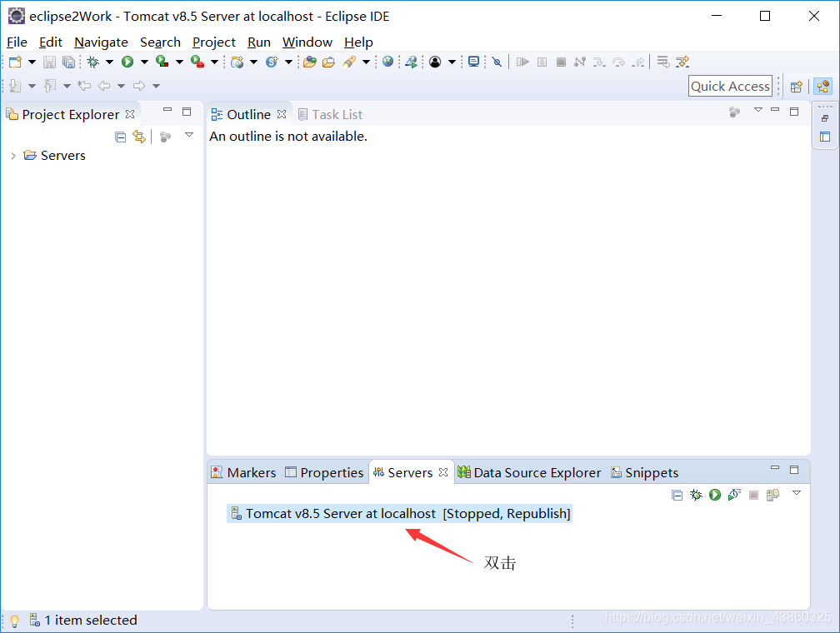The image size is (840, 633).
Task: Click the Step Into icon
Action: point(599,62)
